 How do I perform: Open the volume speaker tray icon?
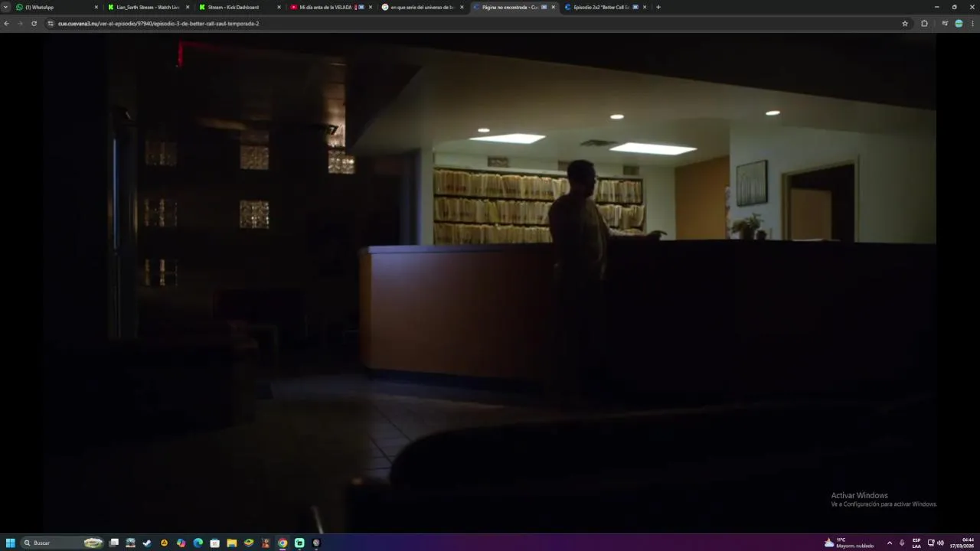(940, 543)
